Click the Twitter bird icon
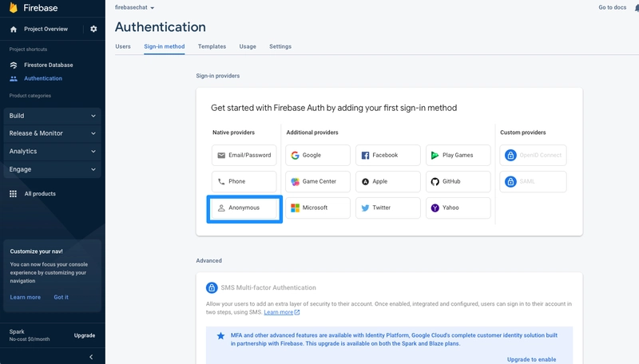 (365, 208)
